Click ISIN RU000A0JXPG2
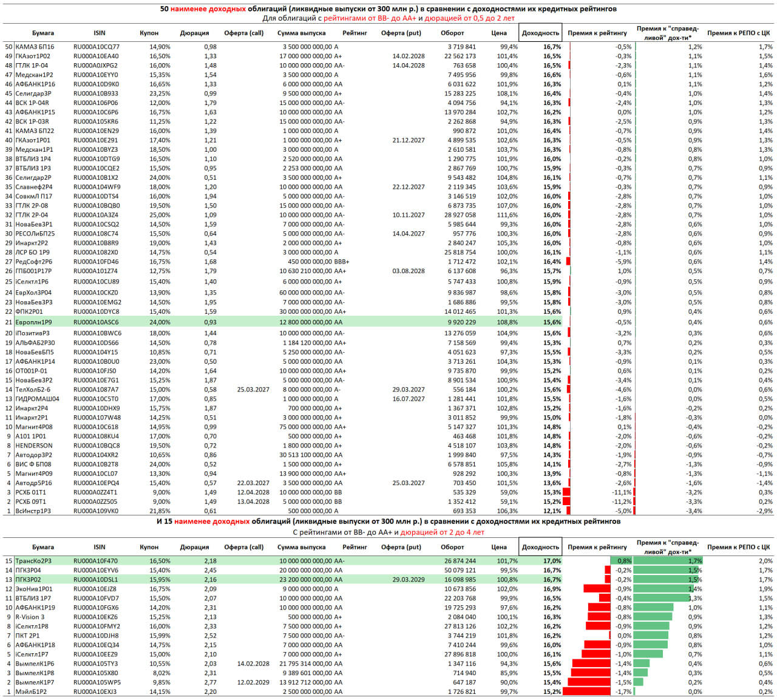 point(95,66)
